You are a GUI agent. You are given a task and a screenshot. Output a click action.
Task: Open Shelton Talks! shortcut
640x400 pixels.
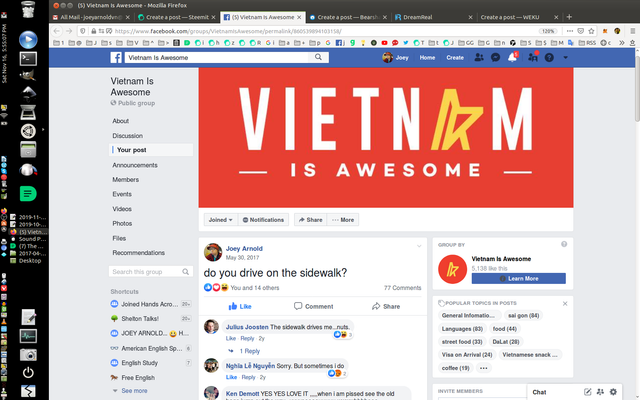click(x=140, y=318)
